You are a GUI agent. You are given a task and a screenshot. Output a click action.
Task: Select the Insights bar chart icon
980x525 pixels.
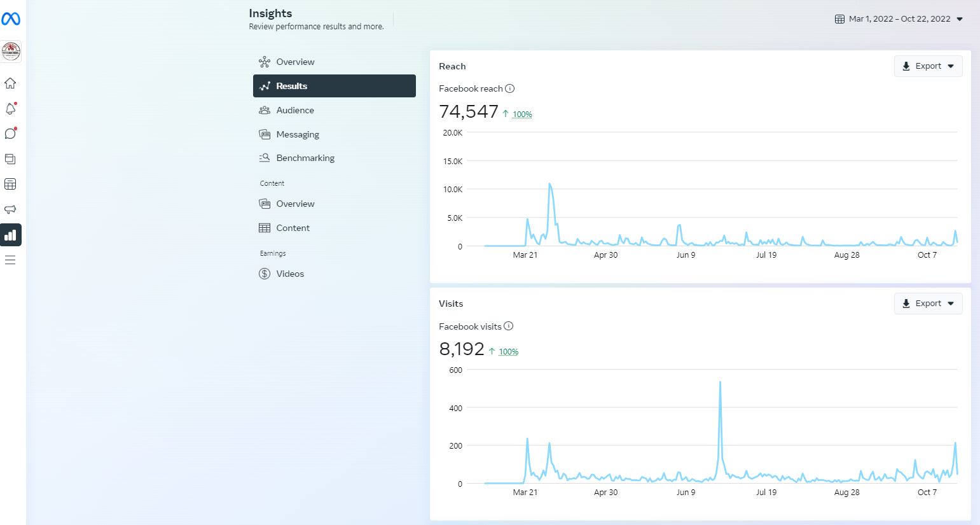click(11, 235)
